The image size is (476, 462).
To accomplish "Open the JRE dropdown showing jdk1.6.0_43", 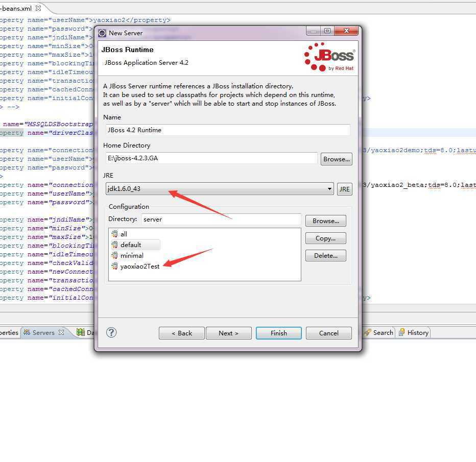I will click(x=220, y=189).
